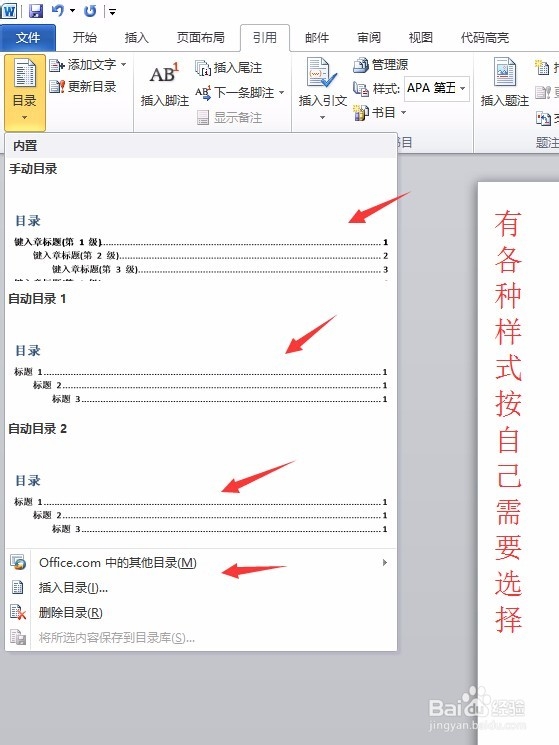Expand the 下一条脚注 dropdown arrow

pyautogui.click(x=282, y=93)
